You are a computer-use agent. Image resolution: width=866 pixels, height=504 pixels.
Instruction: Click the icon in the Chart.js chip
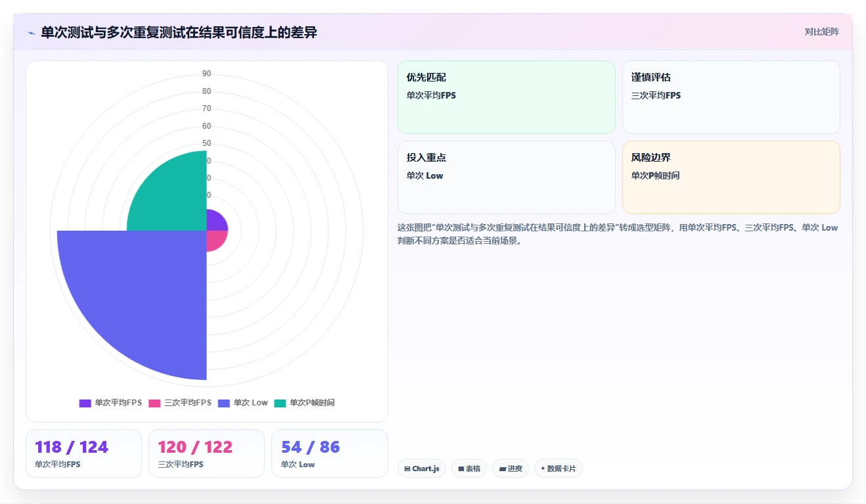pos(407,469)
